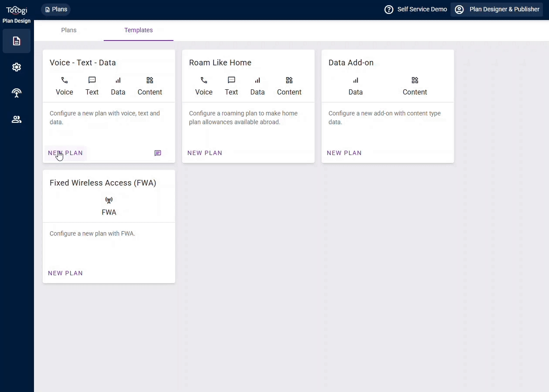
Task: Click the Text message icon in Voice-Text-Data card
Action: click(92, 80)
